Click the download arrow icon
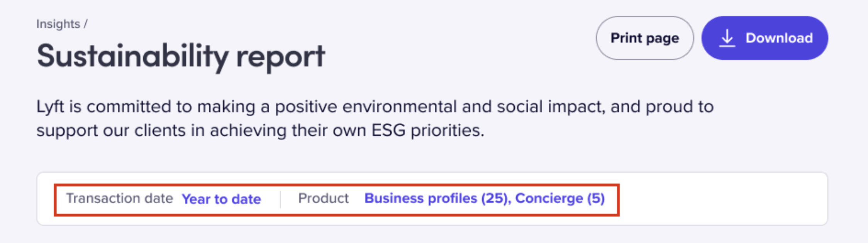868x243 pixels. pos(727,38)
